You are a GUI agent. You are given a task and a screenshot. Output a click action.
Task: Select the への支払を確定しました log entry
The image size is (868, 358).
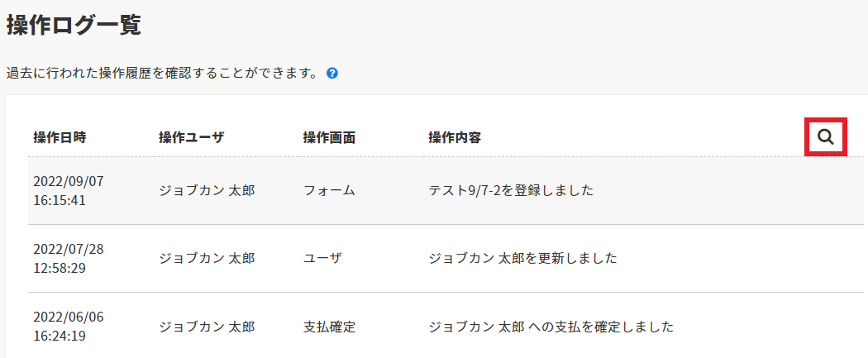551,326
